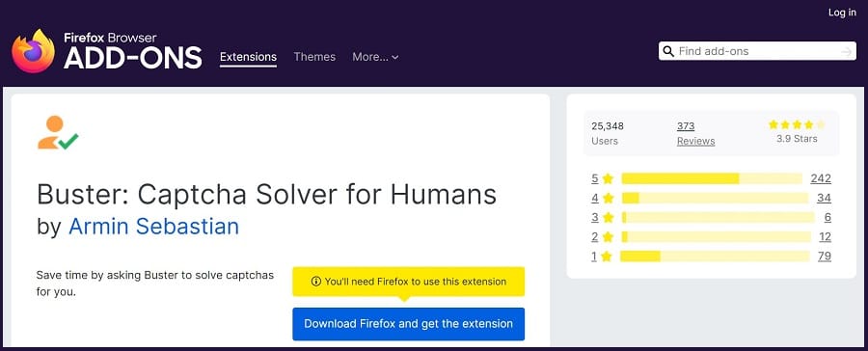Click the magnifier search icon
The image size is (868, 351).
tap(668, 51)
